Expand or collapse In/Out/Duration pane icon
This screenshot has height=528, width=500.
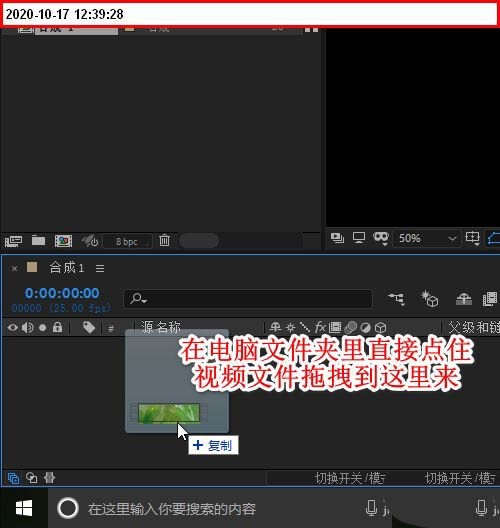coord(49,478)
